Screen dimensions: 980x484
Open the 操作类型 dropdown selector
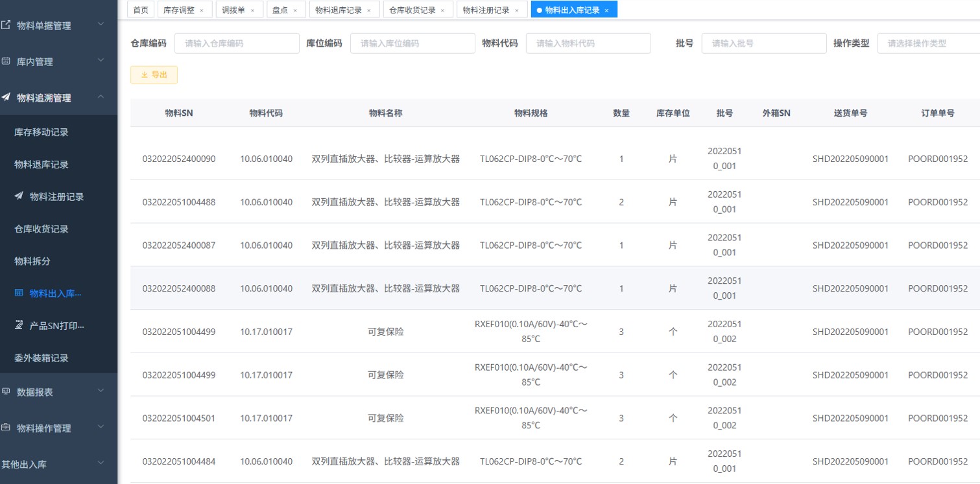tap(928, 43)
